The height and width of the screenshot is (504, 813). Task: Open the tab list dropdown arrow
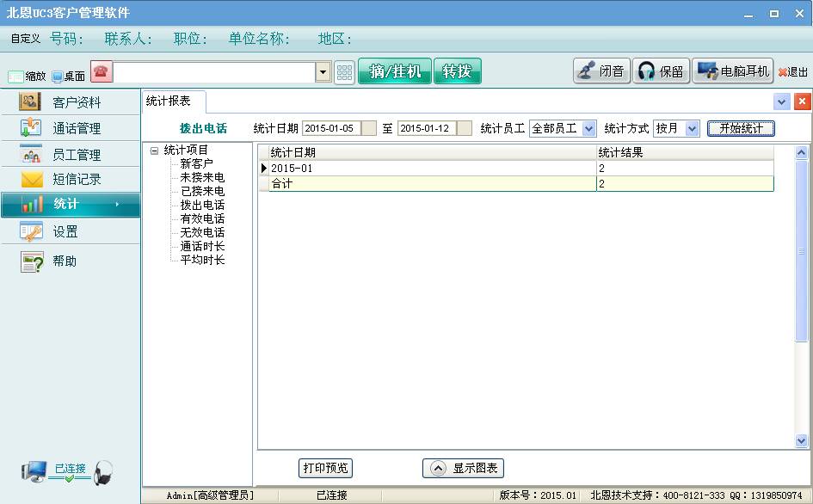pyautogui.click(x=781, y=101)
